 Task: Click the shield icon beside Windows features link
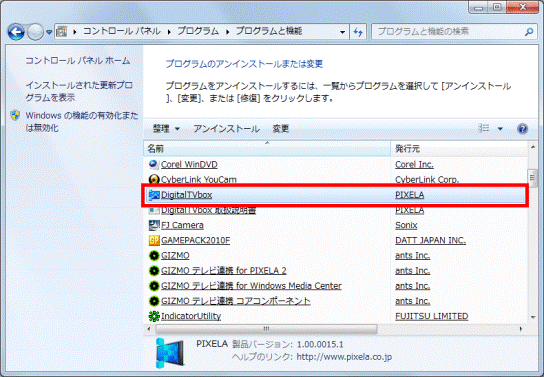15,115
